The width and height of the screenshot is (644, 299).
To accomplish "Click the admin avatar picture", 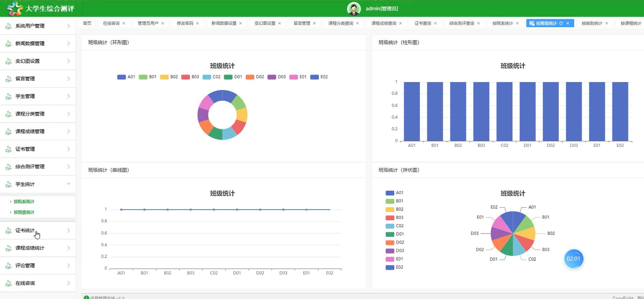I will 354,9.
